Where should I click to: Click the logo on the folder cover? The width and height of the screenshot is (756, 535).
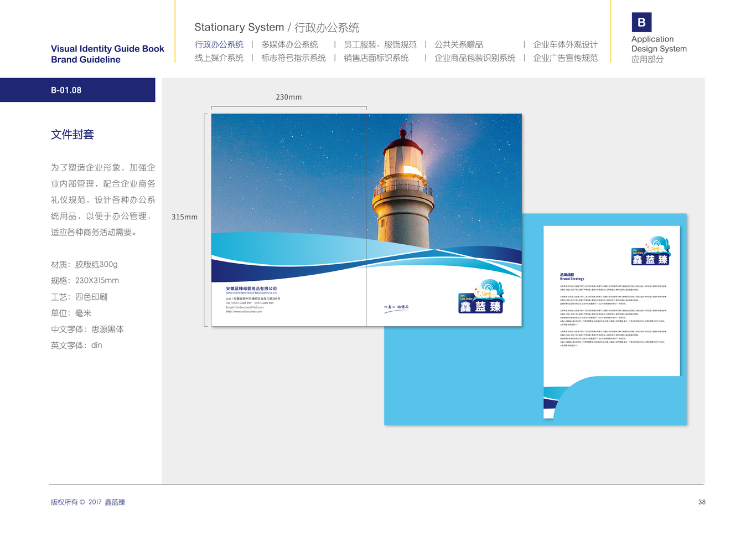pos(481,296)
